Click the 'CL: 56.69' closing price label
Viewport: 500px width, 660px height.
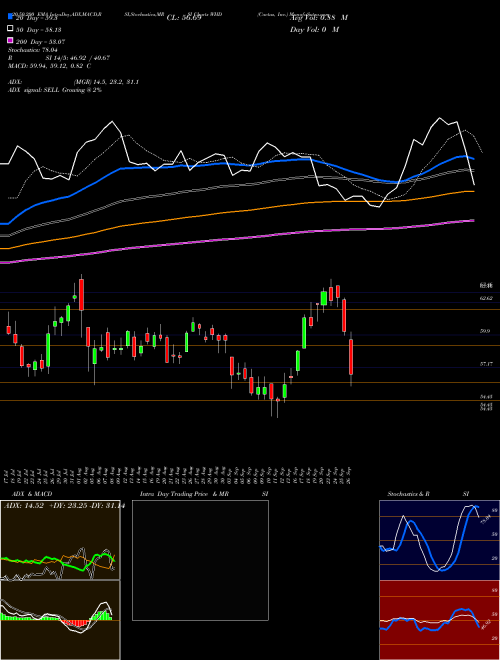(184, 18)
